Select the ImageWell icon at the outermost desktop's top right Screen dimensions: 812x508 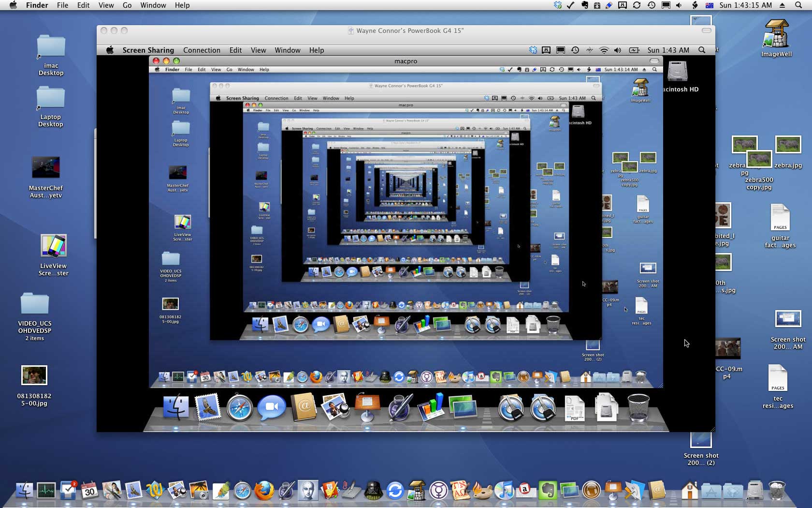[776, 39]
